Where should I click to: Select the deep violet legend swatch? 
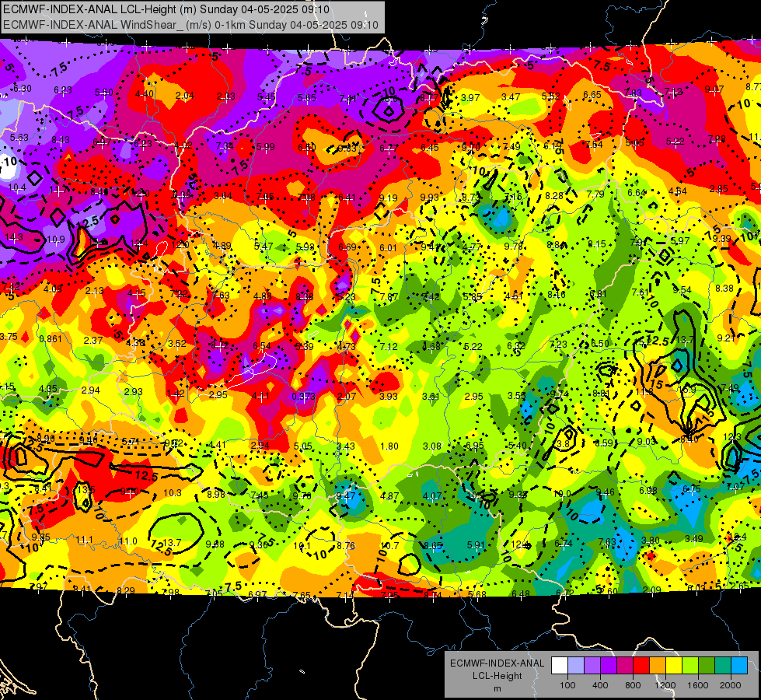(x=609, y=666)
